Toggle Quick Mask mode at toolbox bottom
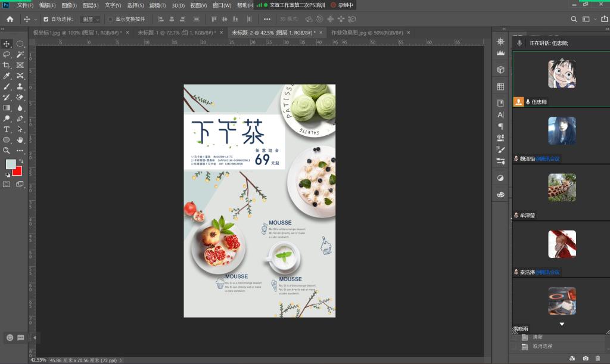The width and height of the screenshot is (610, 364). (x=7, y=185)
